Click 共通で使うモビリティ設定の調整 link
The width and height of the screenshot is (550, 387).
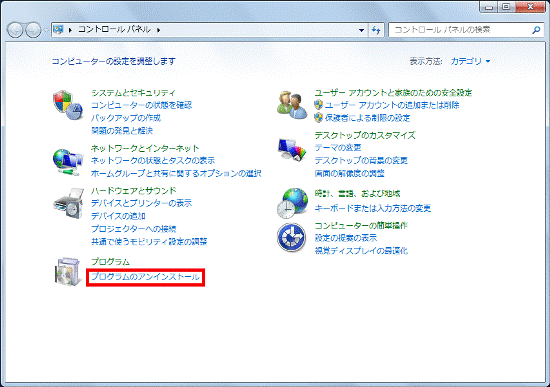click(149, 241)
